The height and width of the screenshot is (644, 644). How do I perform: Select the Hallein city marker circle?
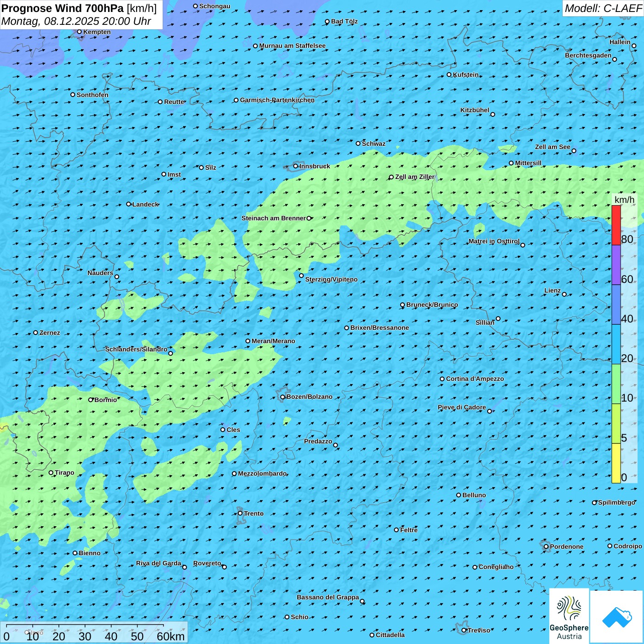634,46
